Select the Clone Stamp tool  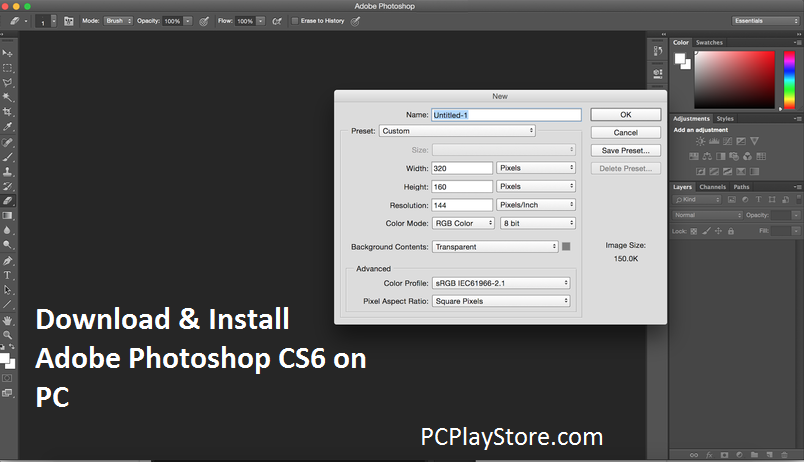pyautogui.click(x=8, y=172)
